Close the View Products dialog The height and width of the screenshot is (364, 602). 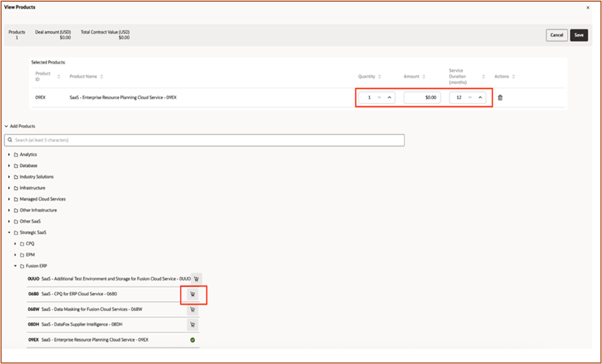[x=588, y=7]
